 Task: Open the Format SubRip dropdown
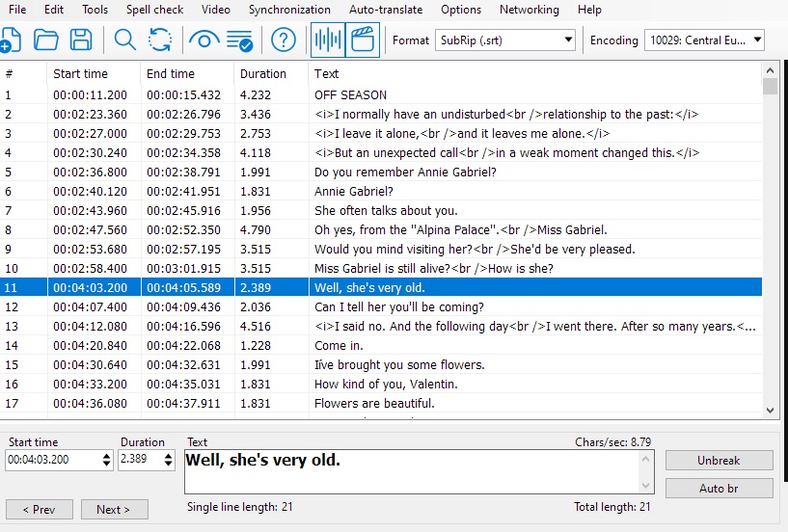click(505, 40)
